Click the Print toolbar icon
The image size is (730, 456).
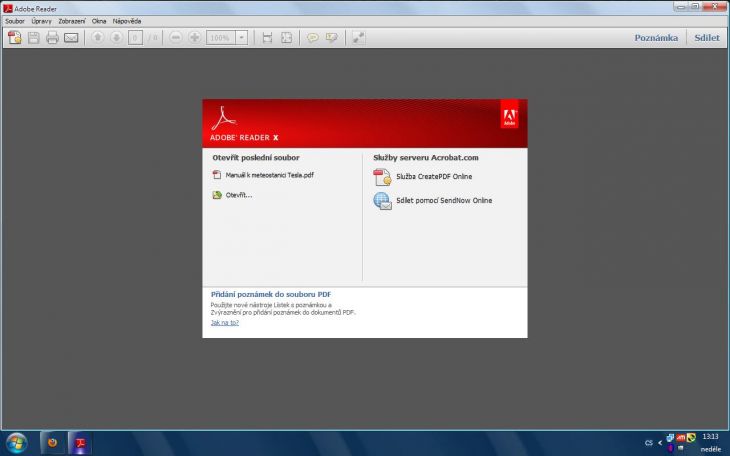[52, 38]
